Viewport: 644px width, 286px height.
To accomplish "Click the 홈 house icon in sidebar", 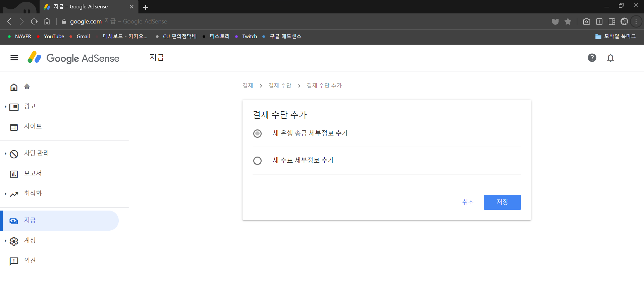I will point(14,87).
